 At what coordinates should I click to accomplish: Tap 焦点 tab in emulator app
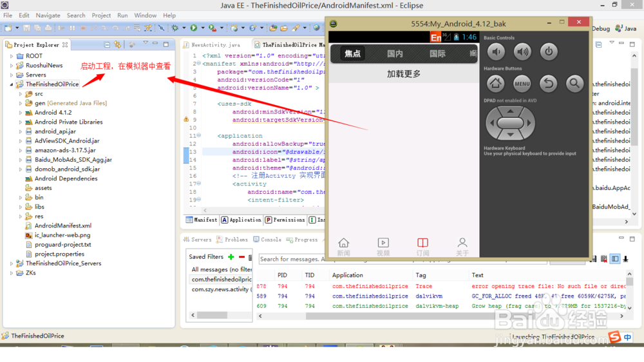[x=352, y=53]
